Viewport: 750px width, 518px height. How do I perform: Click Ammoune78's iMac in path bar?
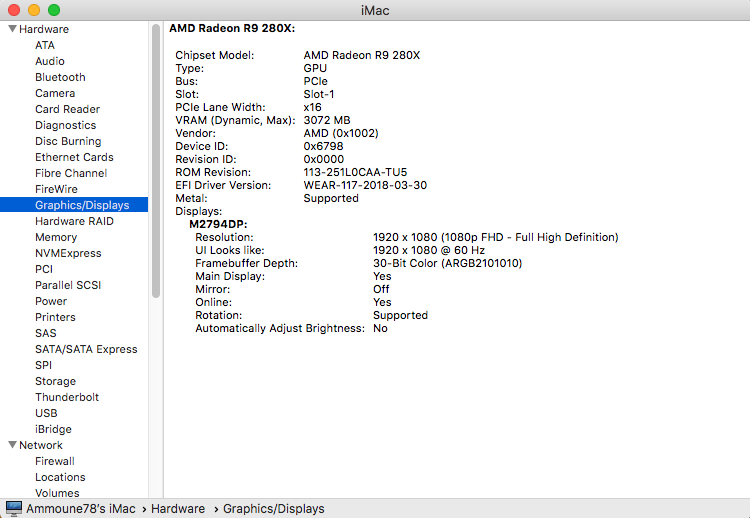click(80, 508)
